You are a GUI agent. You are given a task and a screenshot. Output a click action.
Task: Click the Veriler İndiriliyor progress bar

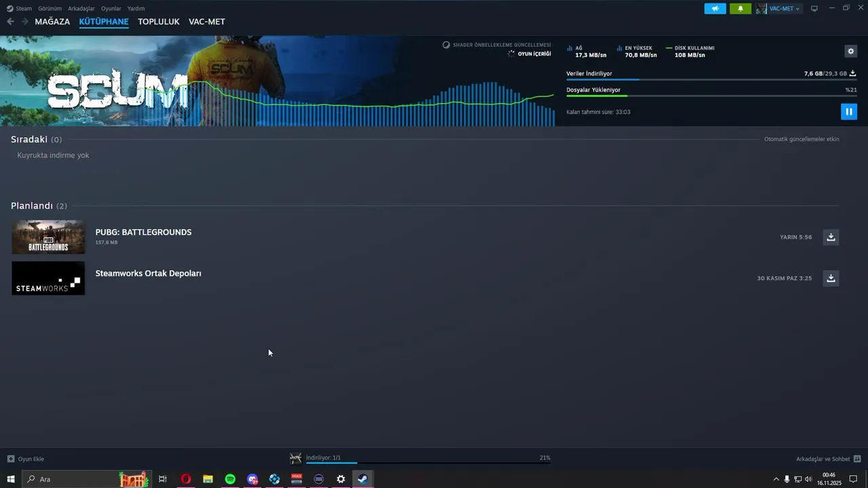click(711, 80)
